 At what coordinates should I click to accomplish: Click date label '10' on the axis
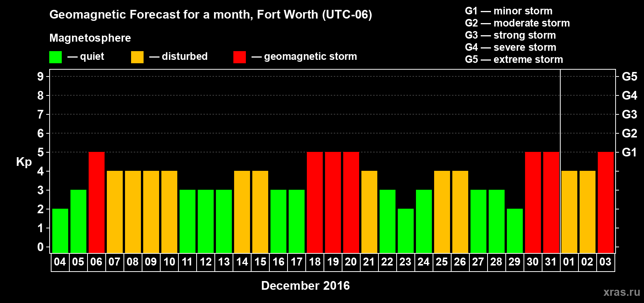(x=169, y=262)
